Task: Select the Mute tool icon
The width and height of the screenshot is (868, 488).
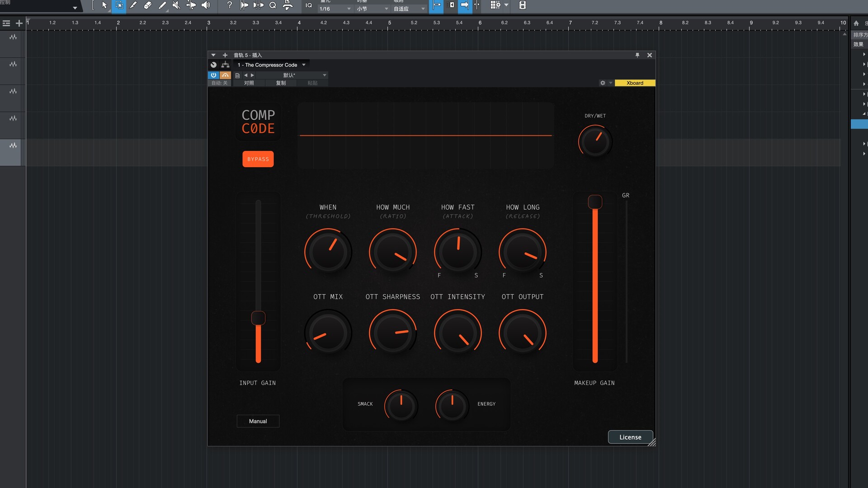Action: [176, 5]
